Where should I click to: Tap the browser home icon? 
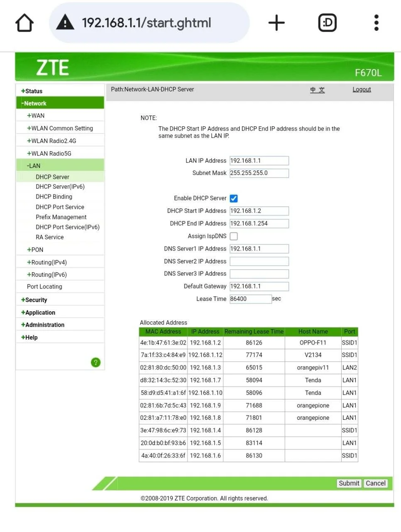tap(24, 22)
